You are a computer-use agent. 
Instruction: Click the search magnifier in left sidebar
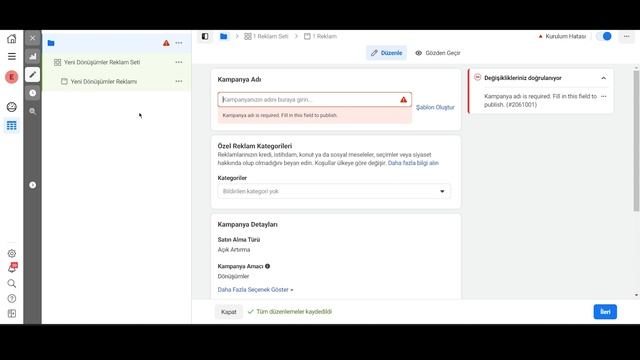[x=12, y=283]
